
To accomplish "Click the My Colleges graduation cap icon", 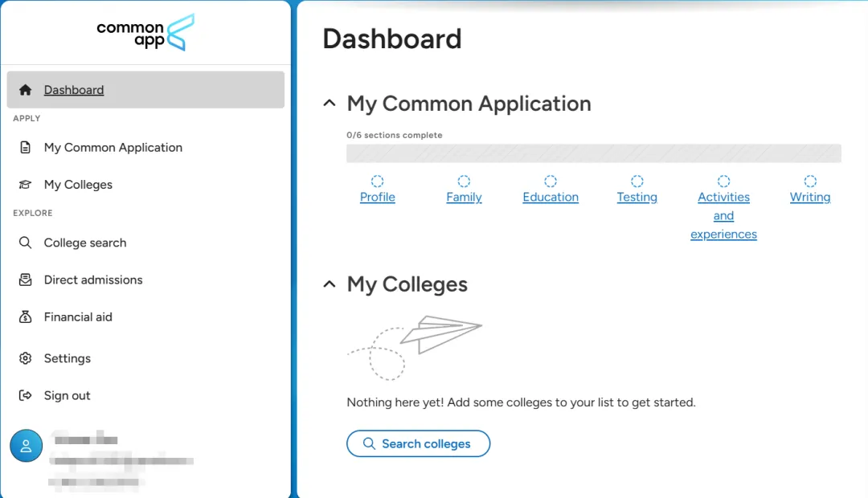I will (x=25, y=184).
